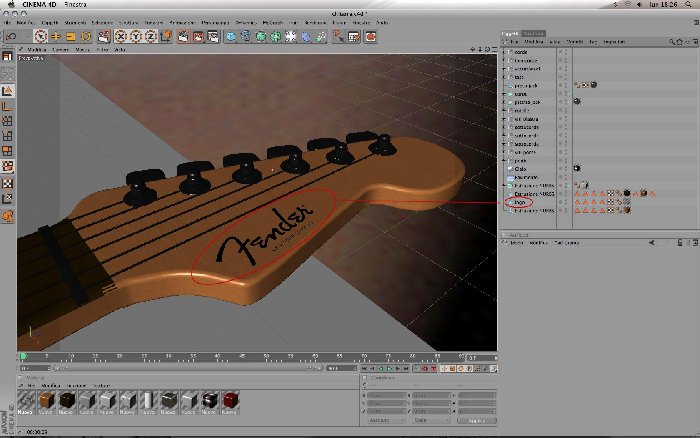700x438 pixels.
Task: Switch to Edges mode in left toolbar
Action: tap(7, 136)
